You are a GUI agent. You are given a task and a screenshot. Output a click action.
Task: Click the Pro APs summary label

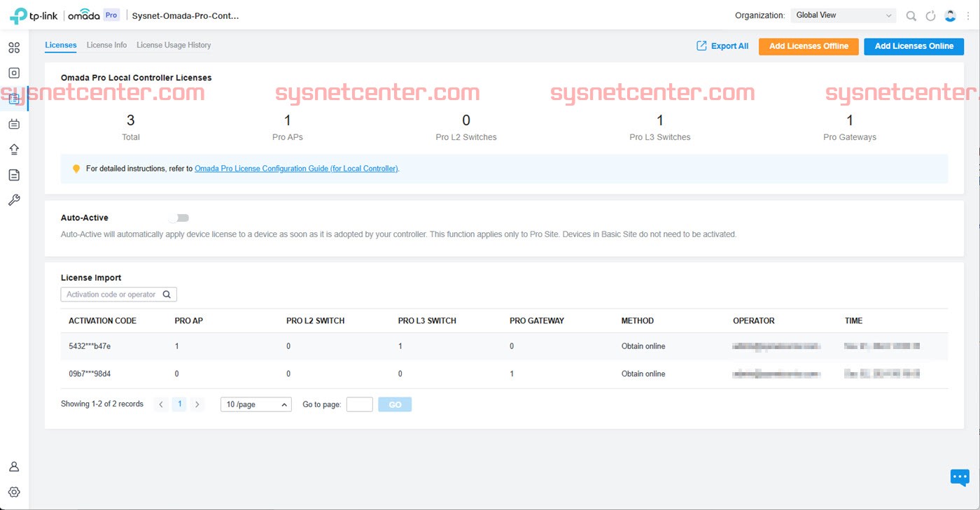coord(288,137)
